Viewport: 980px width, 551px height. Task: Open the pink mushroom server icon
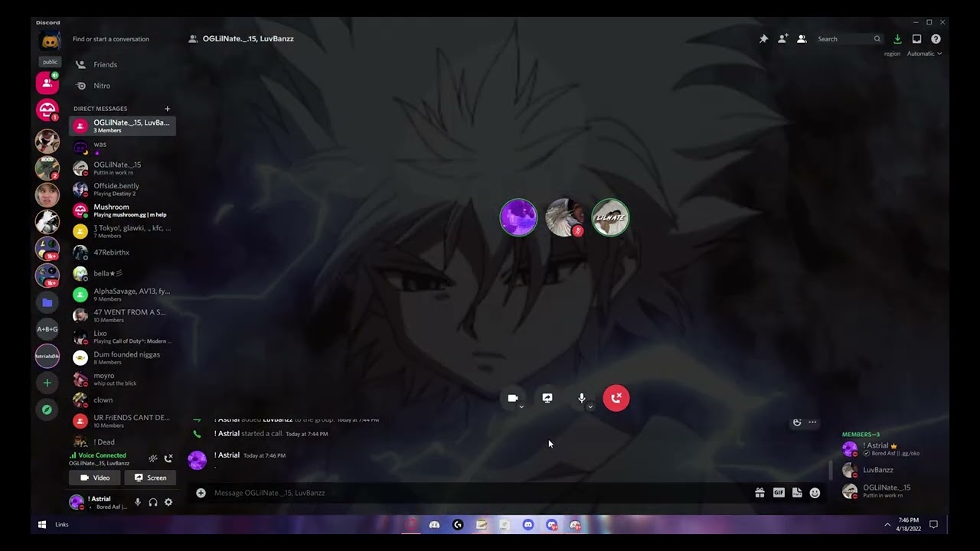coord(47,109)
